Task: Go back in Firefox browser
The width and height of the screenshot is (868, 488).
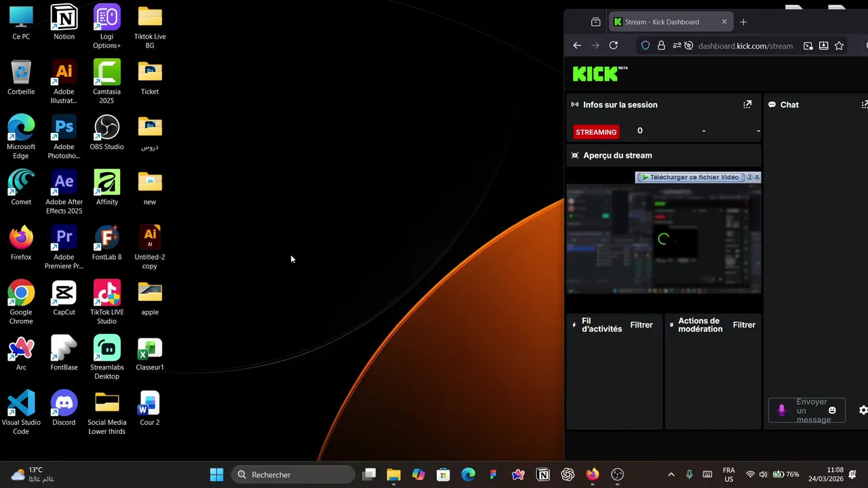Action: [x=577, y=45]
